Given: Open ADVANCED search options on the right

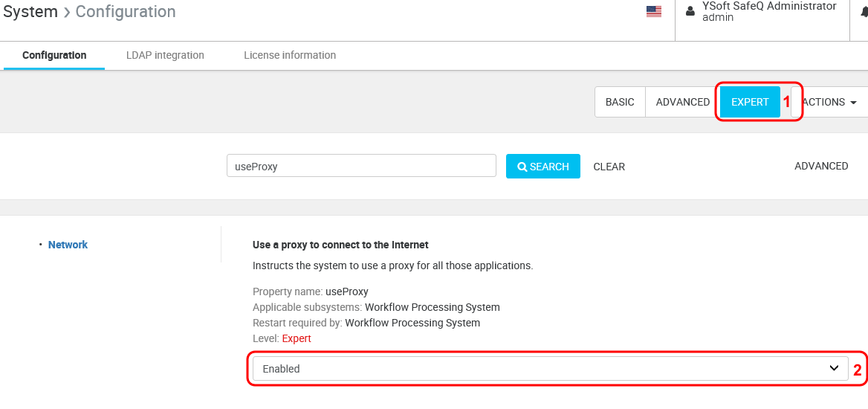Looking at the screenshot, I should coord(821,166).
